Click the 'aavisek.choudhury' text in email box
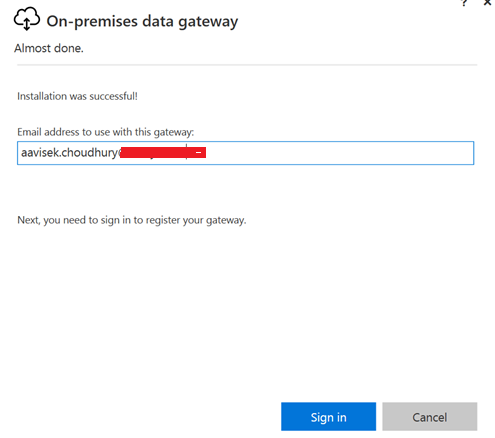Viewport: 495px width, 438px height. [x=68, y=153]
